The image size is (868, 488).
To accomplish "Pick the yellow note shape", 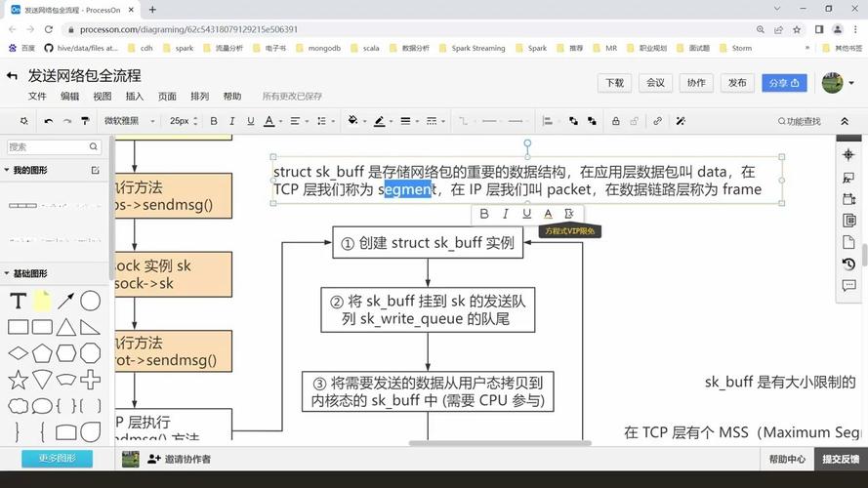I will [42, 301].
